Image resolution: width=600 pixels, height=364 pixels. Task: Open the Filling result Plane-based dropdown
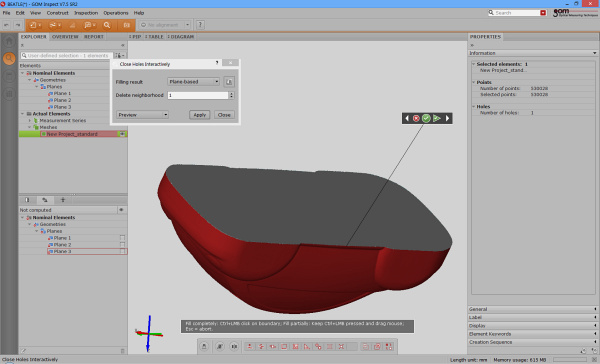pos(194,82)
